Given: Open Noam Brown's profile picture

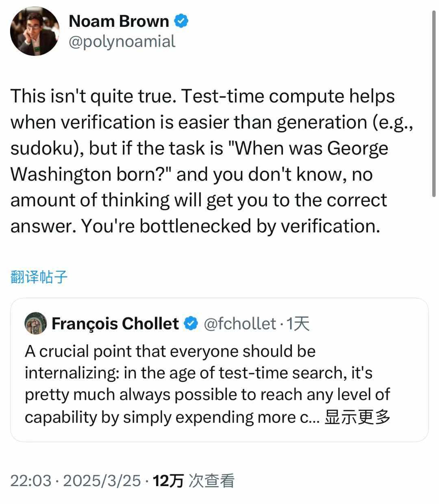Looking at the screenshot, I should (x=35, y=31).
